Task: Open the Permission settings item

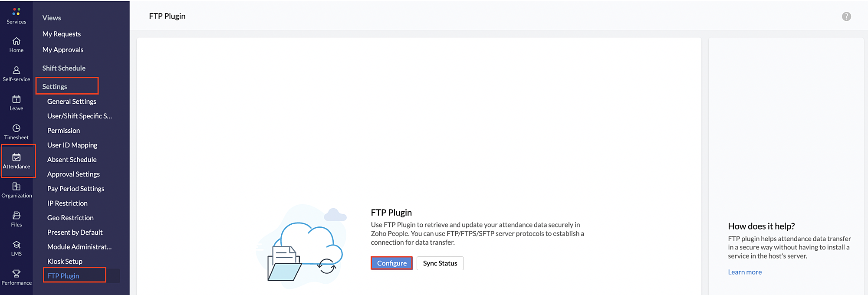Action: point(63,131)
